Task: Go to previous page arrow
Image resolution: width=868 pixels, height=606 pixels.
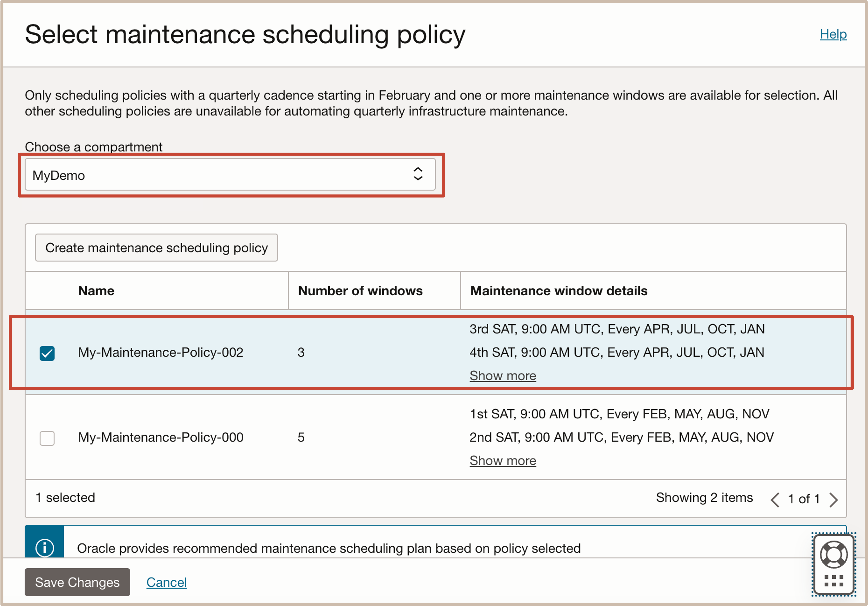Action: point(775,499)
